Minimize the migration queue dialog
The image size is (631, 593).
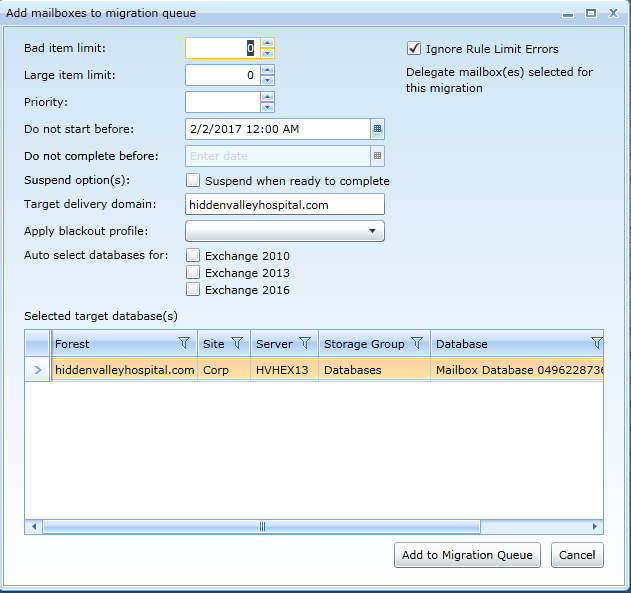click(568, 14)
